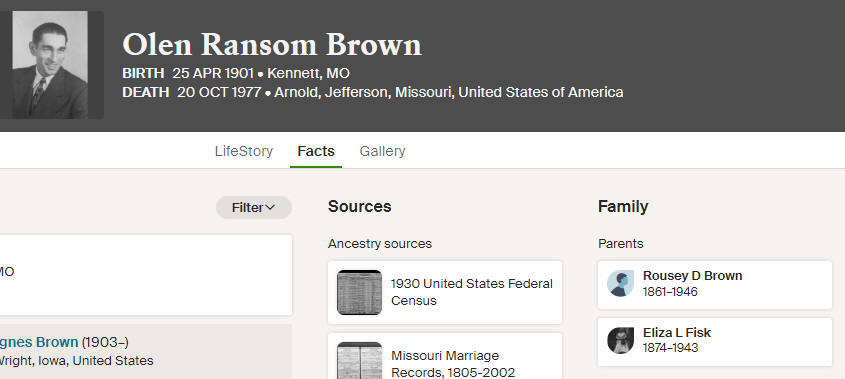This screenshot has height=379, width=845.
Task: Open the 1930 census record thumbnail
Action: [359, 292]
